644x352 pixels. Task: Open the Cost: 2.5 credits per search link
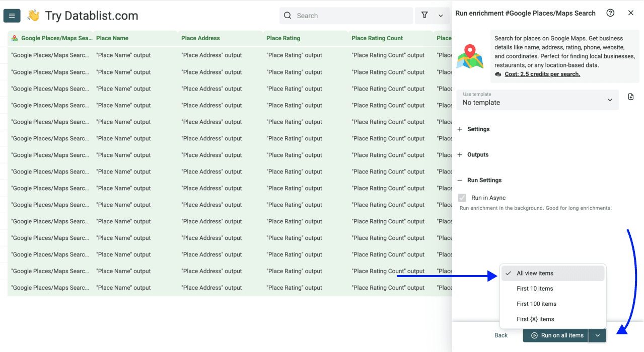tap(542, 74)
